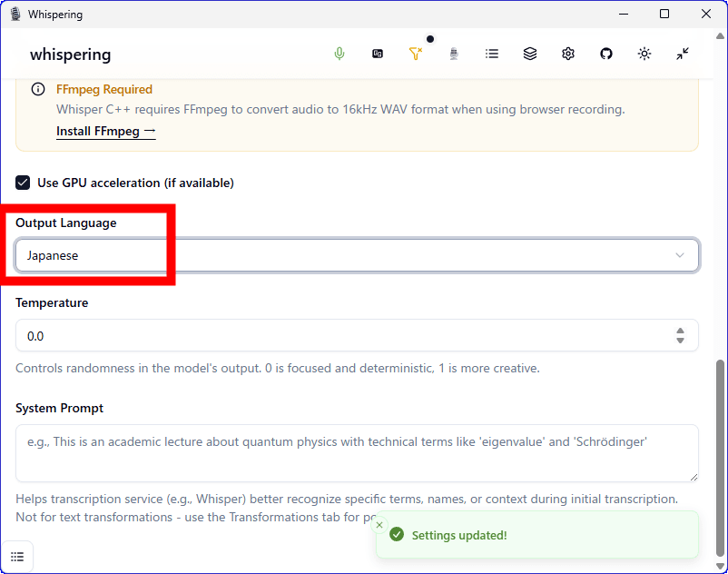Click the gray microphone device icon
Image resolution: width=728 pixels, height=574 pixels.
[454, 54]
